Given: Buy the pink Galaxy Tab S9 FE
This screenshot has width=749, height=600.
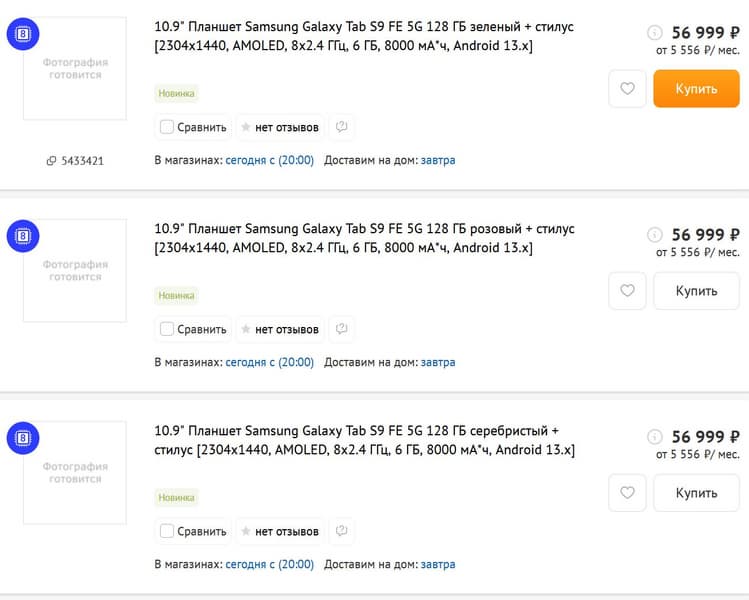Looking at the screenshot, I should pyautogui.click(x=696, y=291).
